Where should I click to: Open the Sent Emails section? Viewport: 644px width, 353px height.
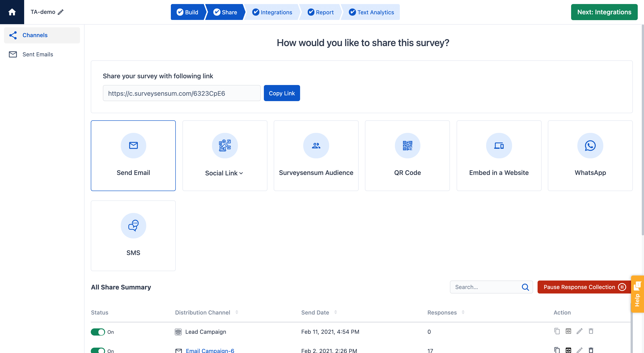tap(38, 54)
